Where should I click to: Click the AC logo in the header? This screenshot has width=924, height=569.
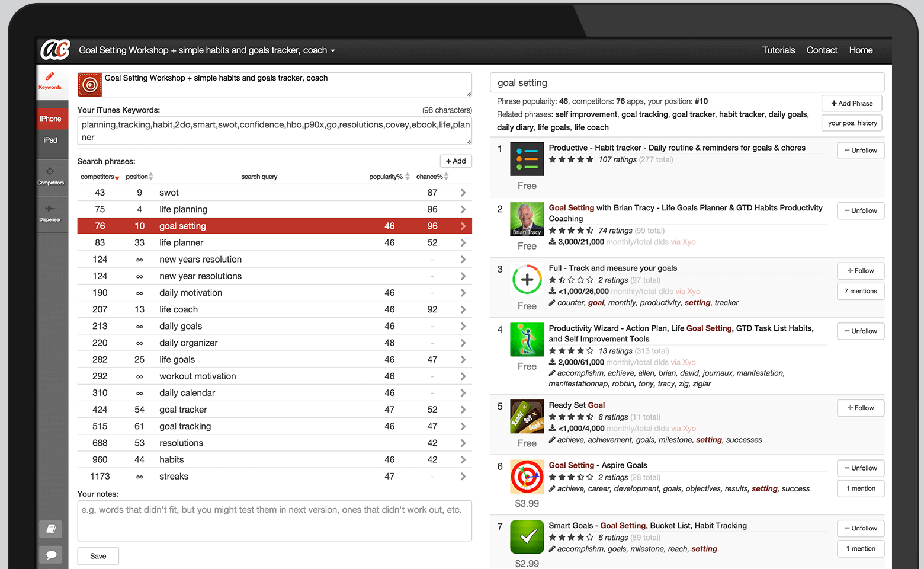pos(55,50)
